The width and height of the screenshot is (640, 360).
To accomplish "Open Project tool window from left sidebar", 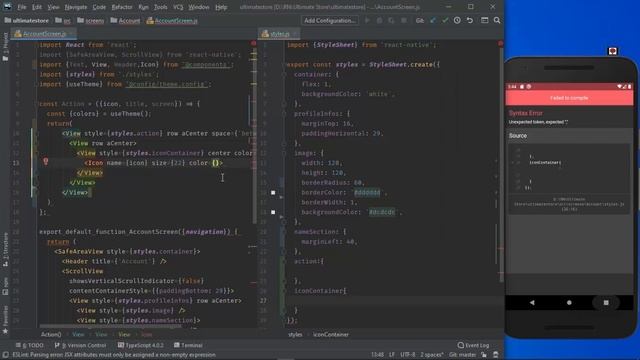I will click(5, 47).
